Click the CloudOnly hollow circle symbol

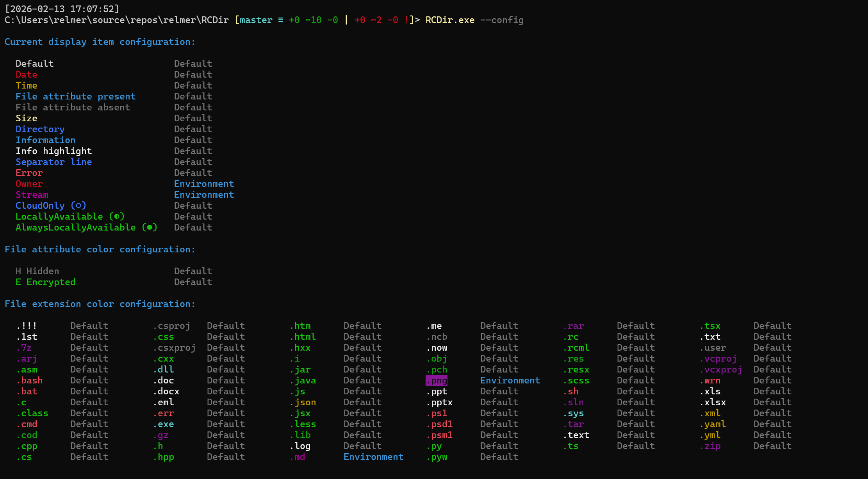point(78,206)
